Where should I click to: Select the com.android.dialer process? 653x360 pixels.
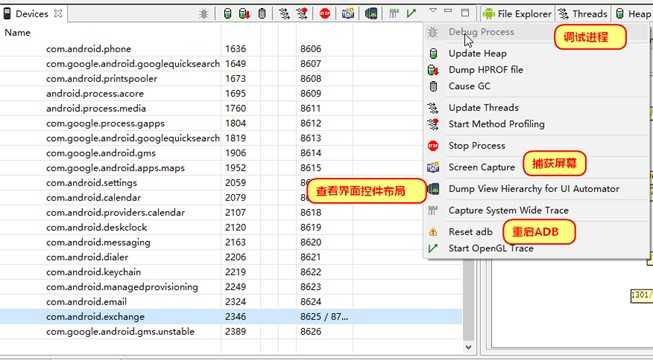click(x=231, y=257)
